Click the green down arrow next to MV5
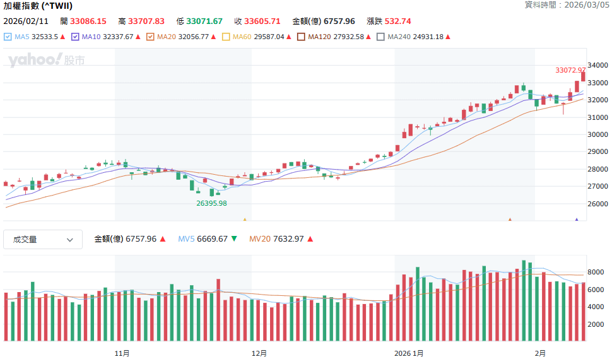Image resolution: width=612 pixels, height=364 pixels. tap(234, 239)
